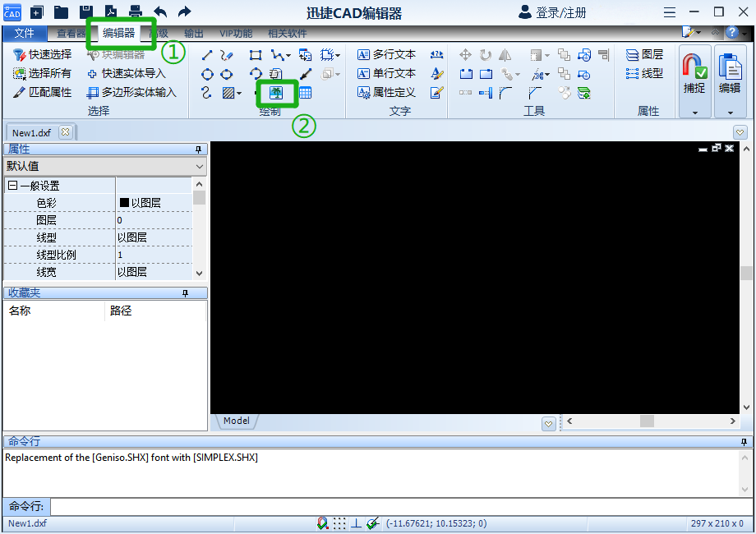Expand the 捕捉 snap dropdown arrow
The height and width of the screenshot is (534, 756).
pos(694,113)
